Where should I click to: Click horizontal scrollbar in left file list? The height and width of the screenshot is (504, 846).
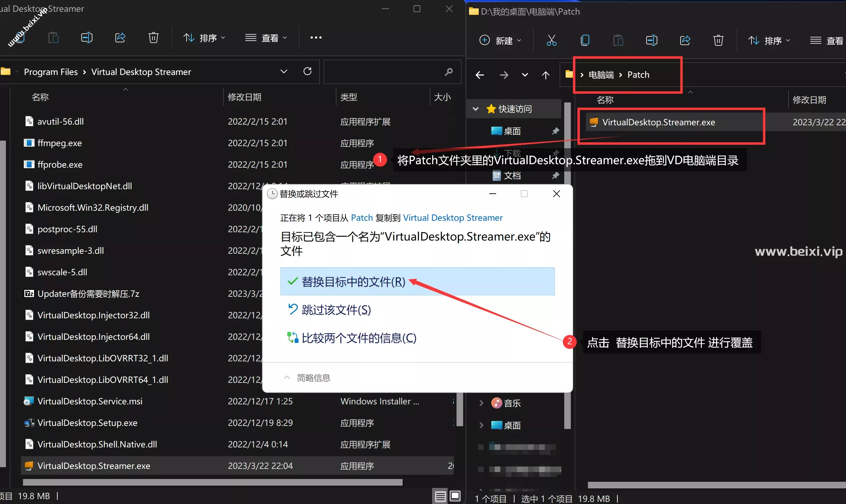click(213, 482)
